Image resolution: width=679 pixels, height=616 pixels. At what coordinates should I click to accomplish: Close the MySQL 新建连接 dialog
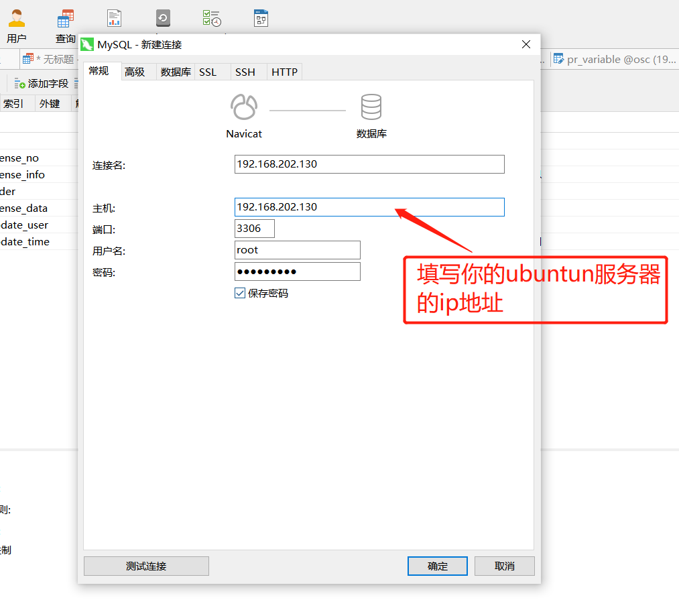[526, 45]
